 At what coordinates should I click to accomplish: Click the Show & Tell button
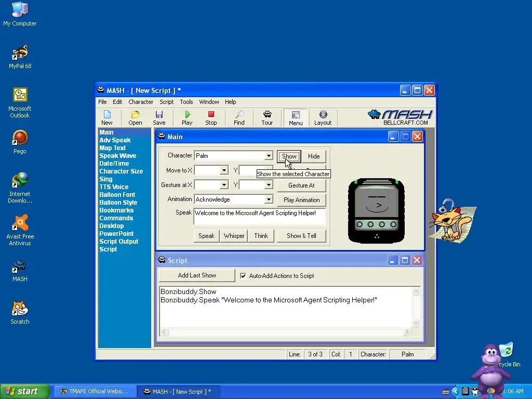[301, 236]
